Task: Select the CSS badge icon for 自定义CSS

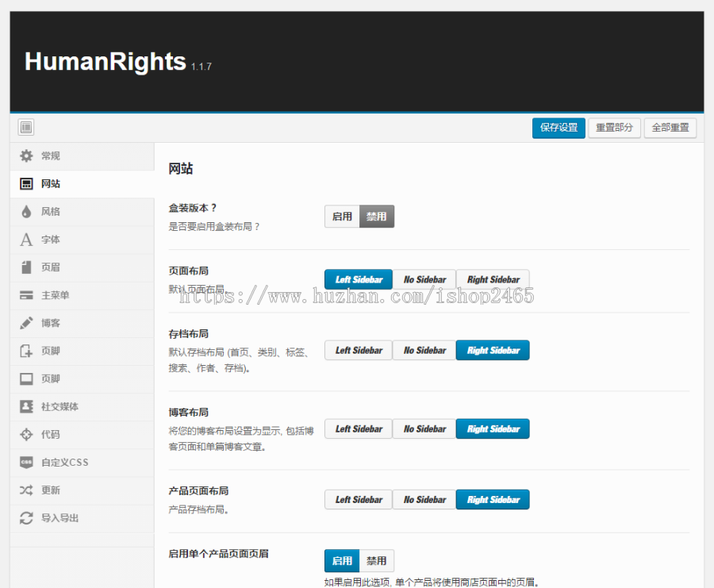Action: tap(26, 462)
